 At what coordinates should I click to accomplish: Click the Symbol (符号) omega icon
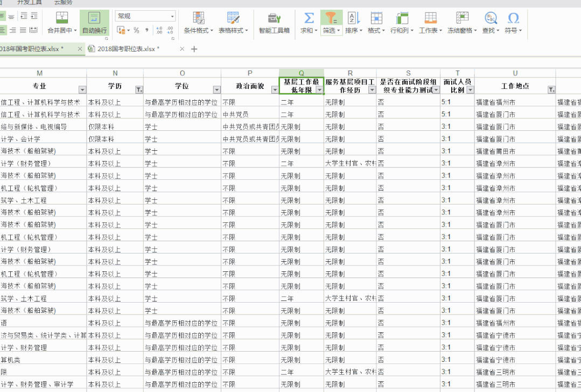[x=513, y=18]
